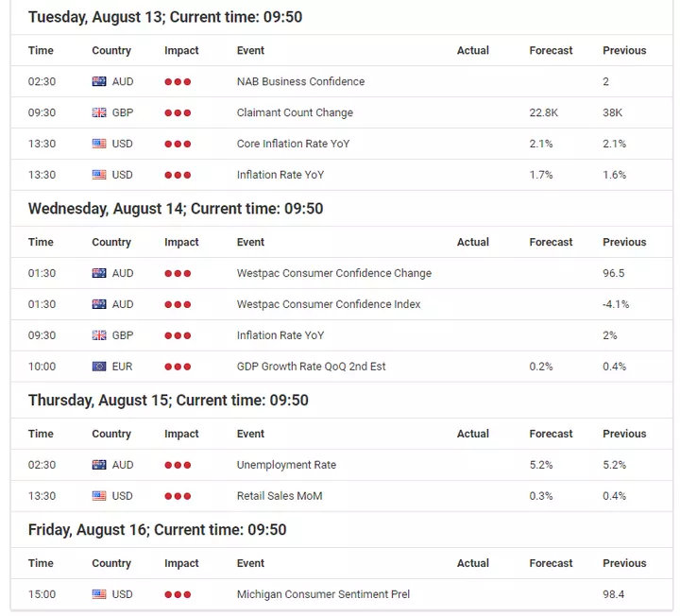Click the US flag beside Michigan Consumer Sentiment Prel
The height and width of the screenshot is (616, 680).
99,594
